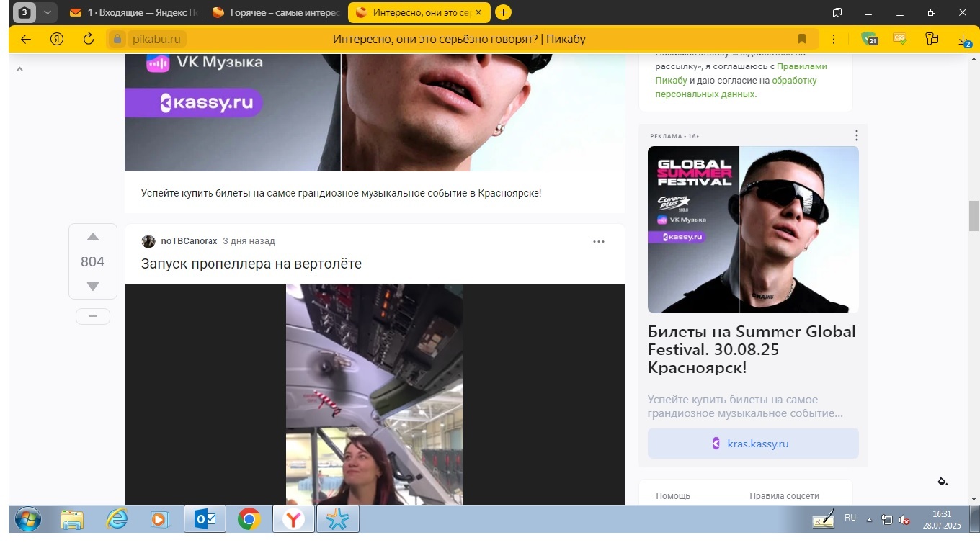The image size is (980, 553).
Task: Open browser downloads icon
Action: click(x=964, y=40)
